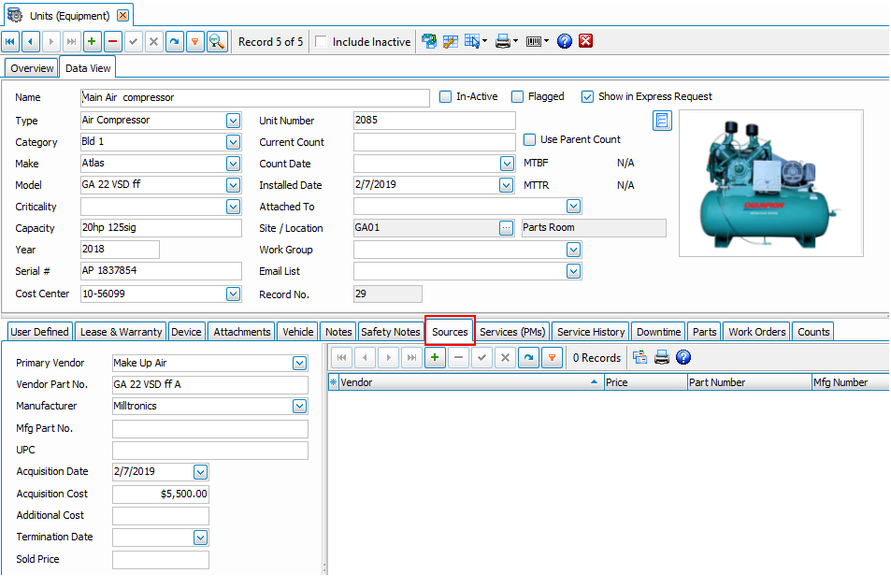The image size is (891, 588).
Task: Sort by Part Number column header
Action: click(x=750, y=382)
